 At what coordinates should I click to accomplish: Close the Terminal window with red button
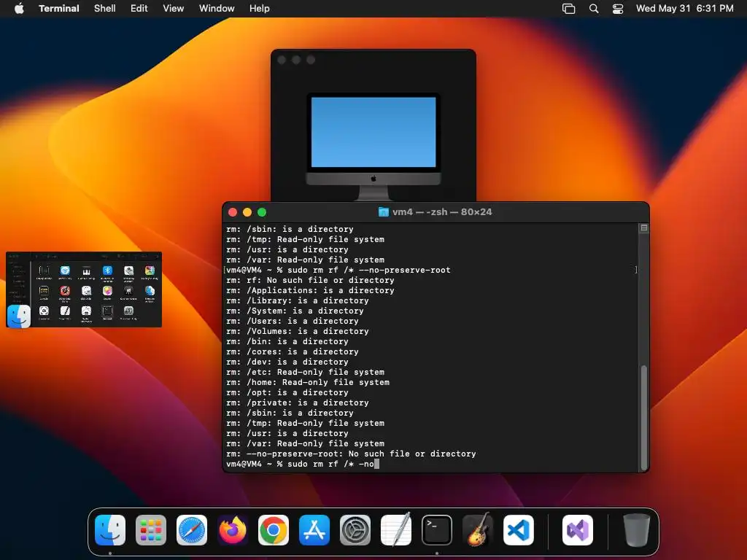tap(233, 212)
